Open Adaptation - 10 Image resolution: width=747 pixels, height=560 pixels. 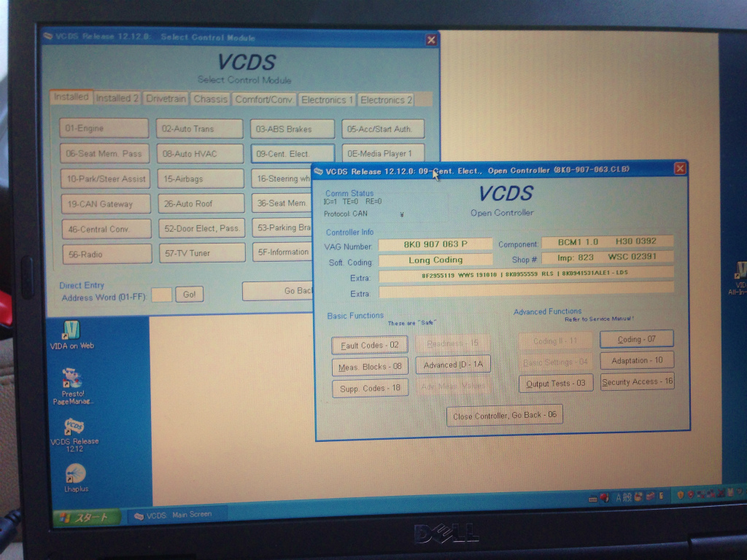[x=637, y=360]
